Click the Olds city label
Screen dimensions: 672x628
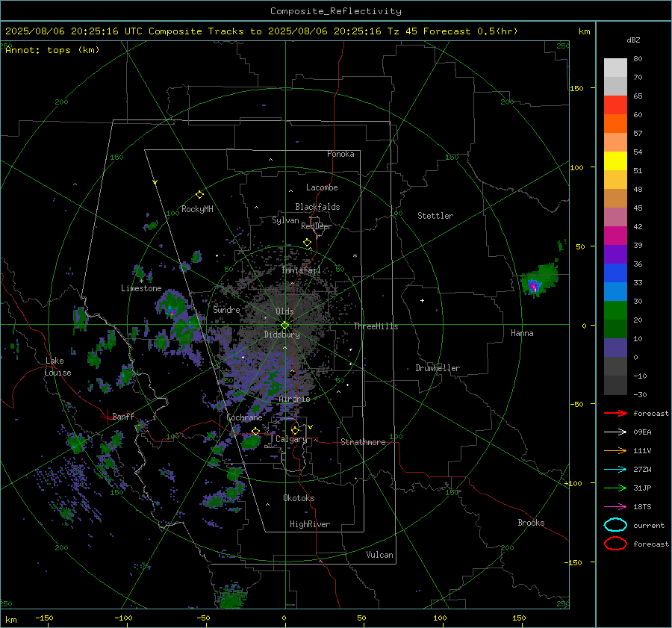point(284,311)
